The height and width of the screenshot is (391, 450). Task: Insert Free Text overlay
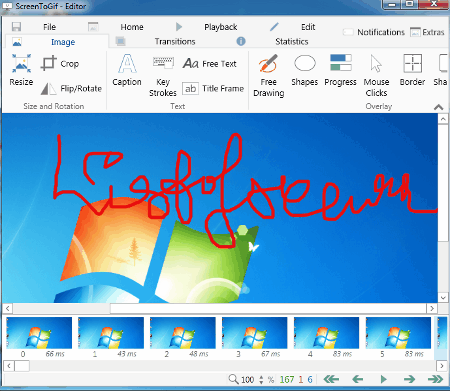tap(210, 63)
